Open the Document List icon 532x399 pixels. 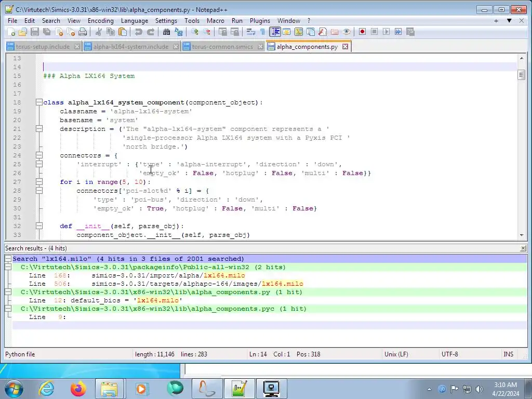tap(311, 32)
